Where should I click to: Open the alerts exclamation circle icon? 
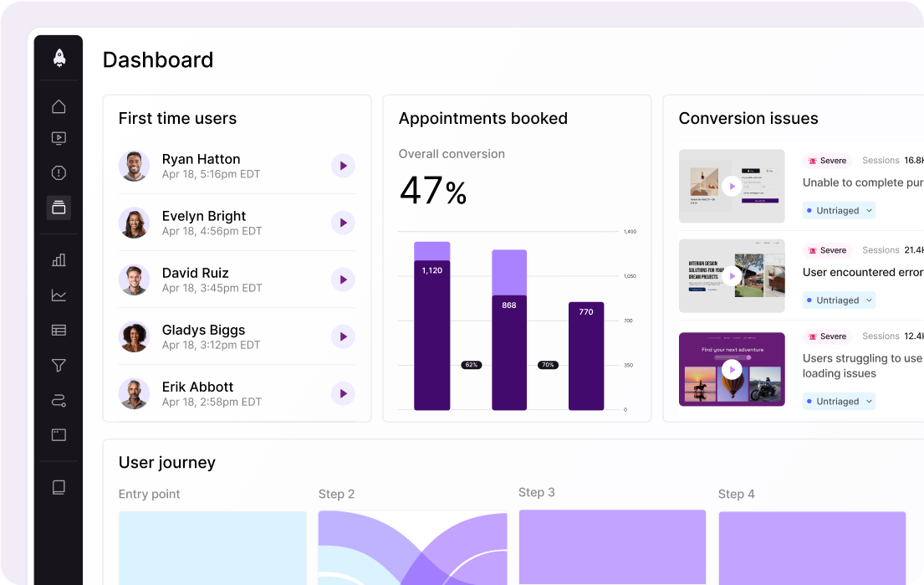pyautogui.click(x=59, y=173)
